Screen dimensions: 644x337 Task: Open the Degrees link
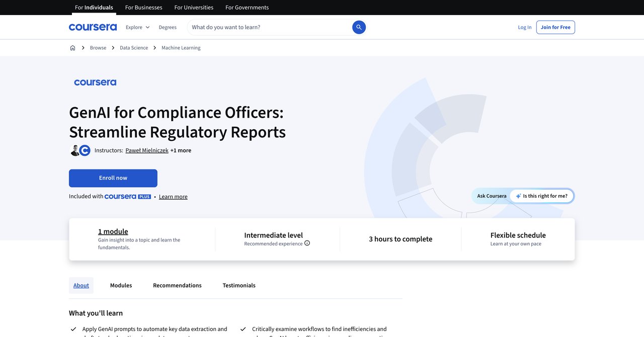pos(168,27)
